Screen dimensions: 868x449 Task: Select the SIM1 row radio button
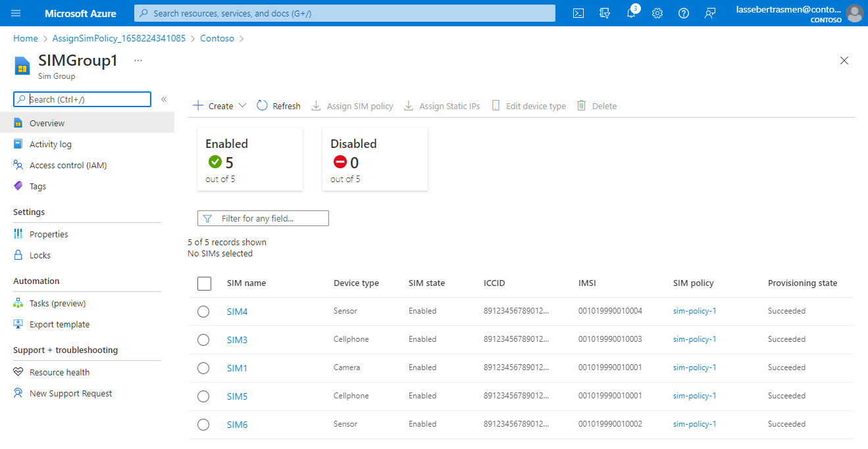click(x=203, y=368)
